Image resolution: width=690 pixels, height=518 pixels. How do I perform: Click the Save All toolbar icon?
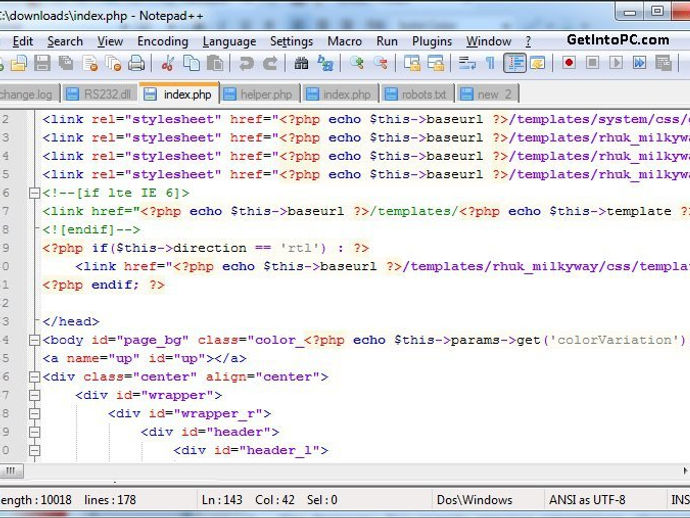tap(66, 63)
